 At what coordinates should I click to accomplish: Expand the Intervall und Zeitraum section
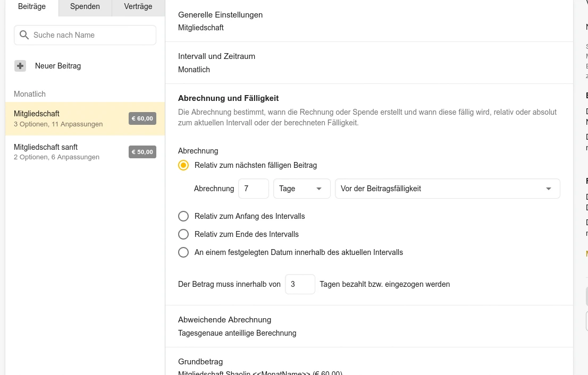tap(369, 63)
